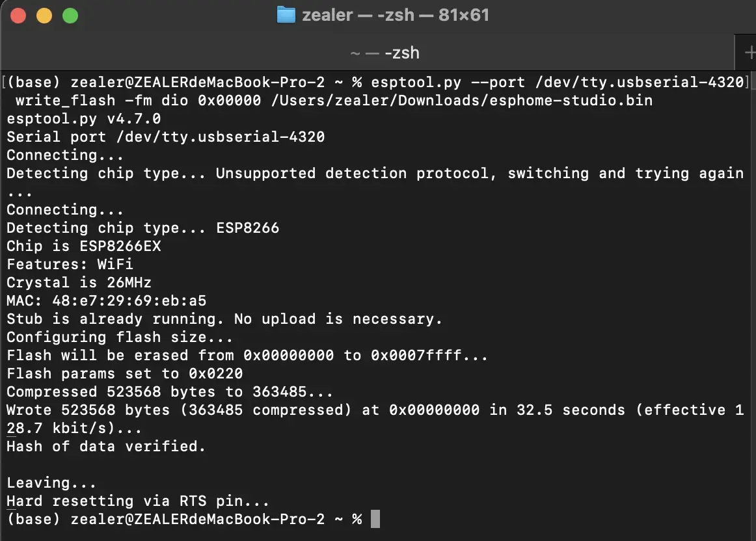Maximize the window with the green button

(70, 16)
